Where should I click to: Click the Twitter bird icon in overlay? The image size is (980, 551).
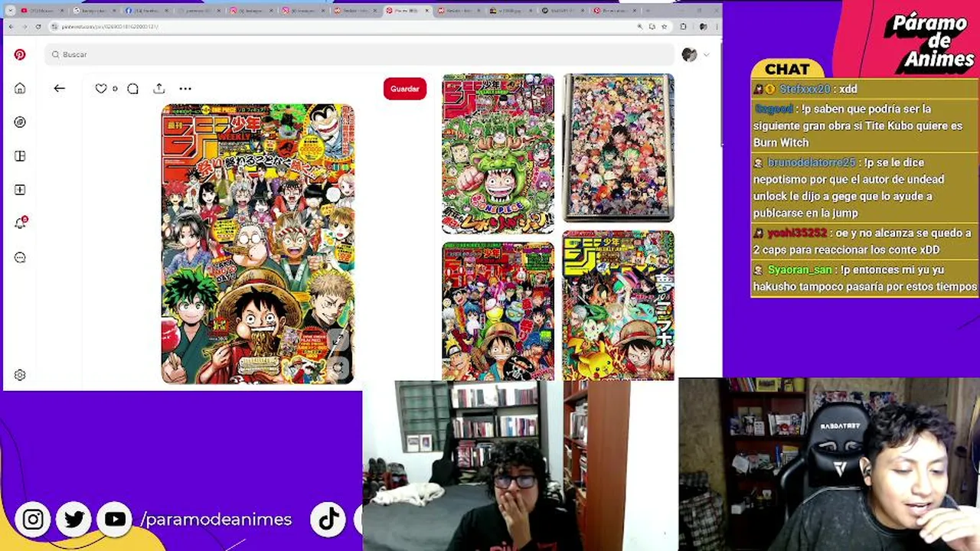(x=74, y=520)
